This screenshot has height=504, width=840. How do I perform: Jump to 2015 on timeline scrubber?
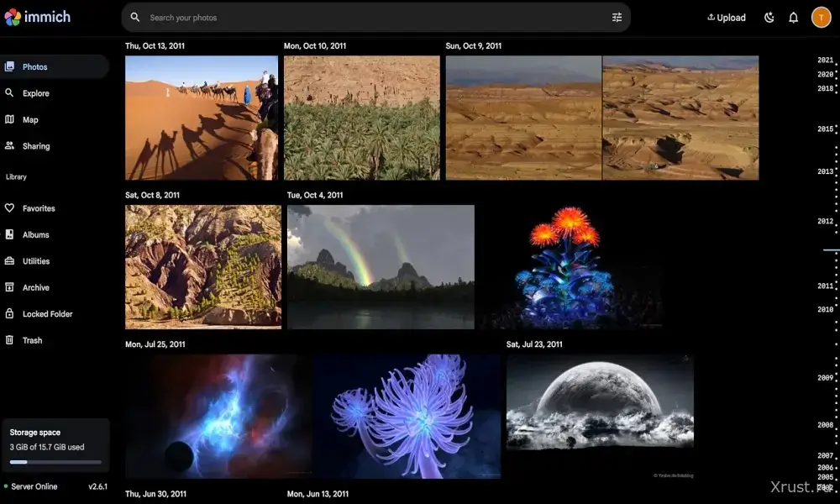pos(825,129)
